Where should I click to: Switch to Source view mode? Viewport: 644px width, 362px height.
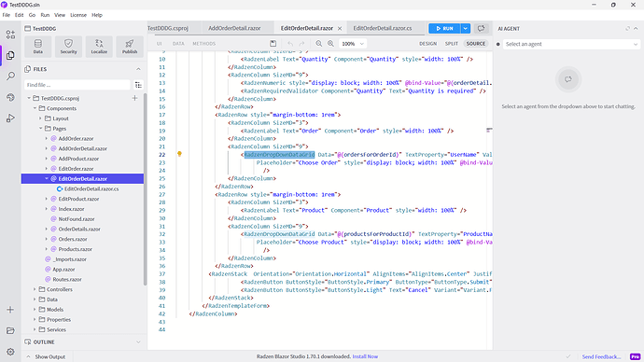click(x=476, y=44)
